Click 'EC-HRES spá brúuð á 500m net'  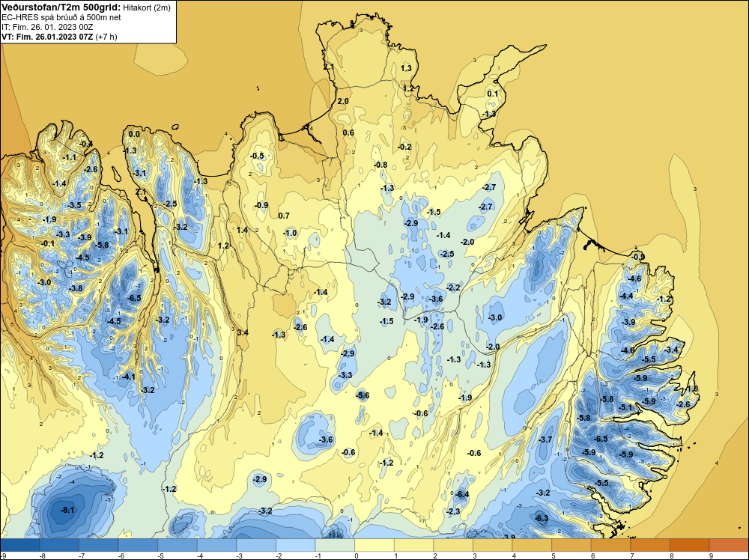(x=61, y=17)
